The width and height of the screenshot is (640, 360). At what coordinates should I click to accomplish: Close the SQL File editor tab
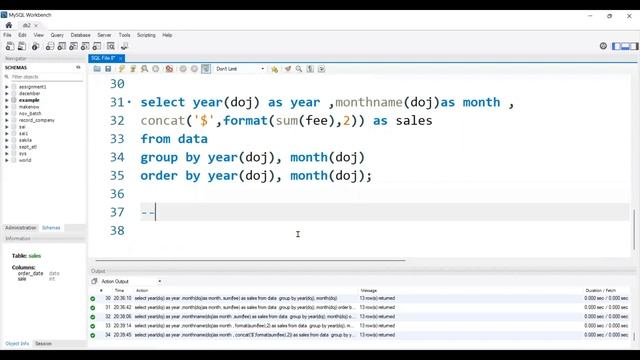pos(120,58)
